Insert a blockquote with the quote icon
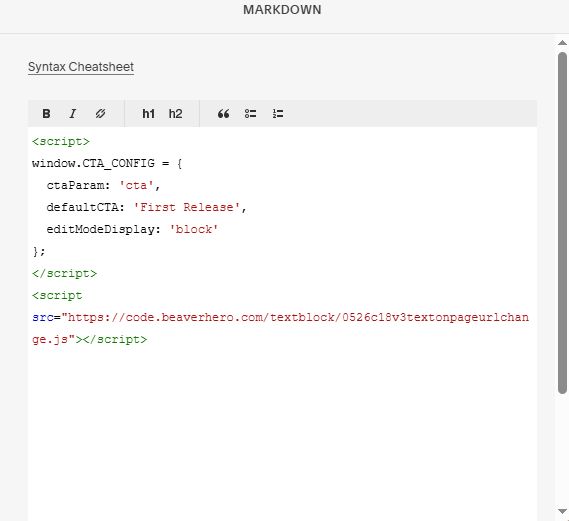The image size is (569, 521). click(x=223, y=114)
